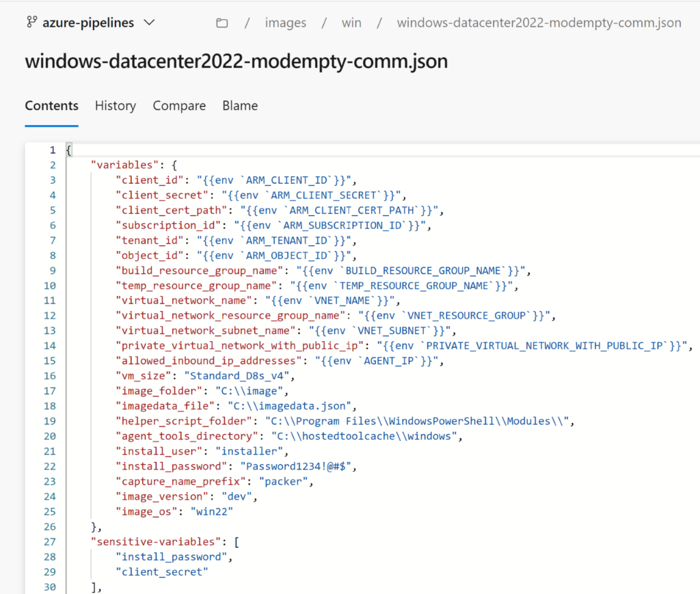Switch to the Compare tab
Image resolution: width=700 pixels, height=594 pixels.
pos(179,106)
